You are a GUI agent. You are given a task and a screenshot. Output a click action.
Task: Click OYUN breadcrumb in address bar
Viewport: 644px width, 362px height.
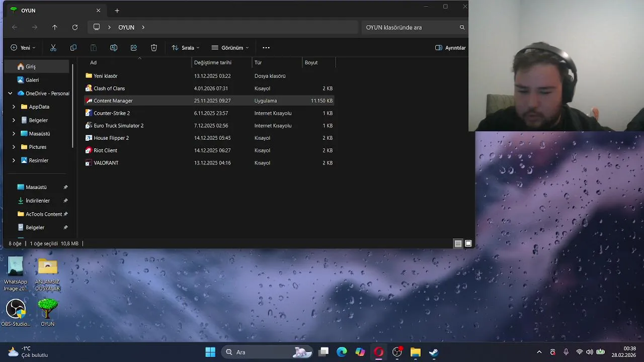126,27
